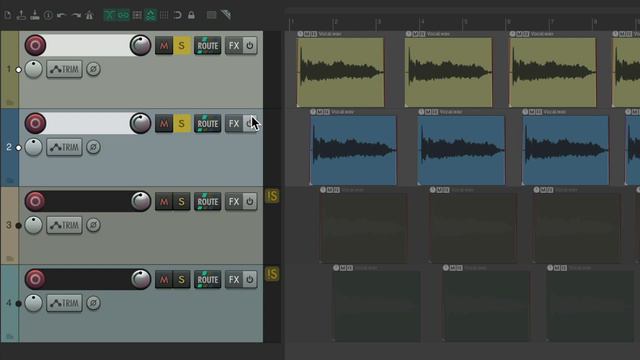Click the gray rectangle toolbar icon

pyautogui.click(x=211, y=16)
